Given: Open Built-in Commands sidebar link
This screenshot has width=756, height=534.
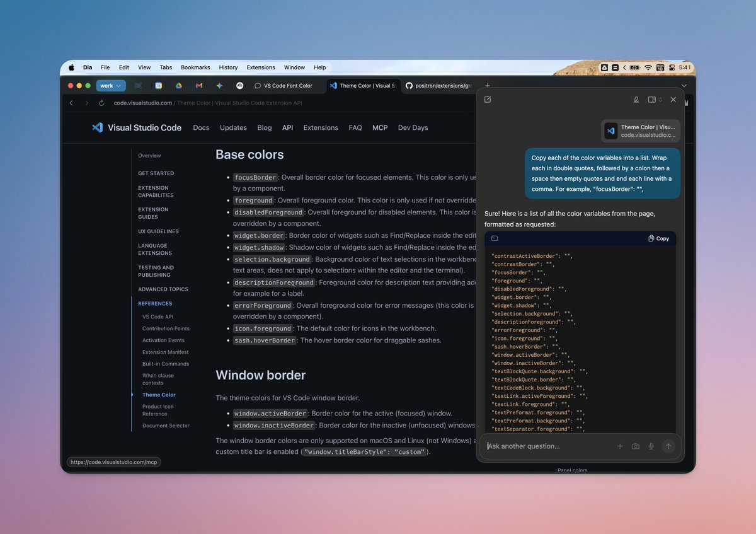Looking at the screenshot, I should (166, 364).
